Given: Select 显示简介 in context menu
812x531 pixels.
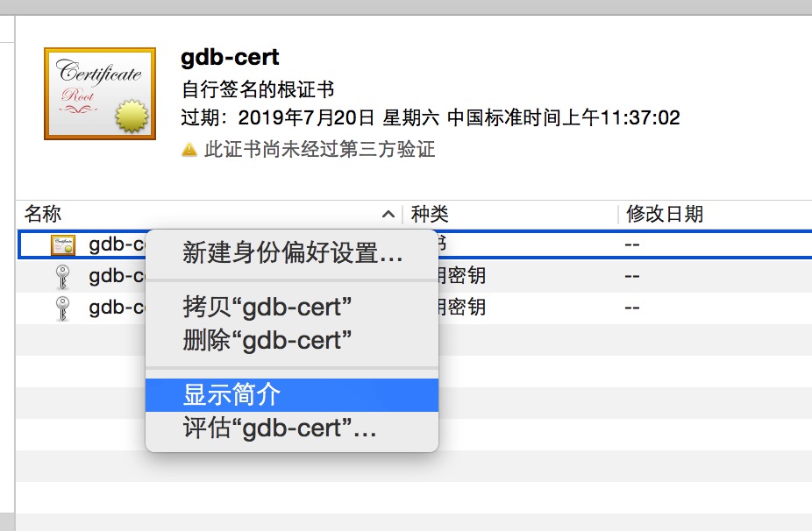Looking at the screenshot, I should [x=292, y=395].
